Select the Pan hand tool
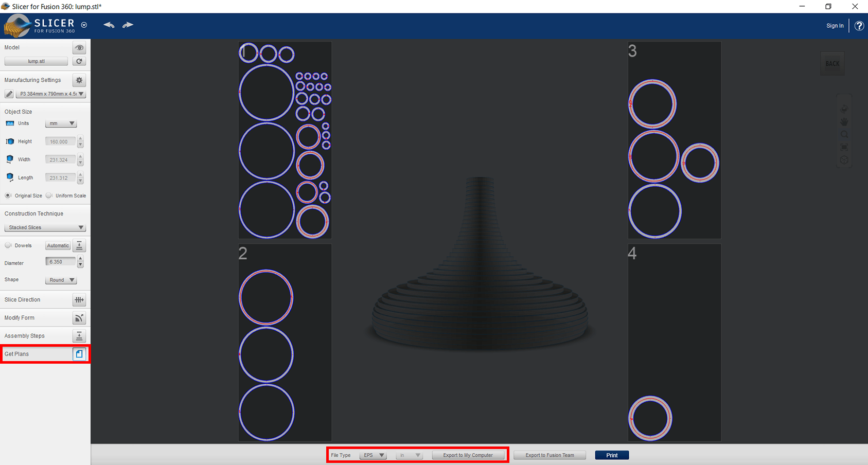Screen dimensions: 868x465 844,122
